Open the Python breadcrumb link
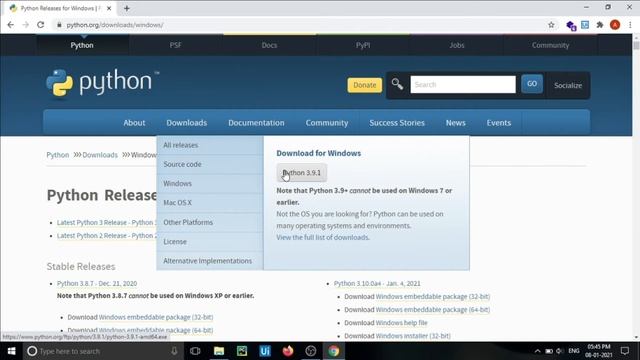The image size is (640, 360). click(x=58, y=155)
